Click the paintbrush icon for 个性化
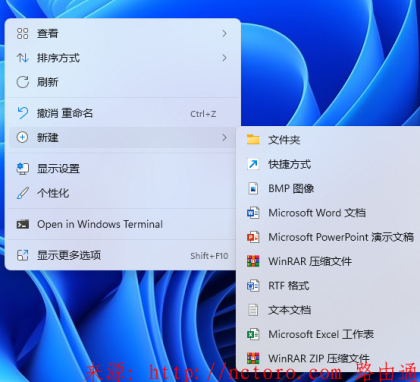The image size is (420, 382). click(22, 193)
